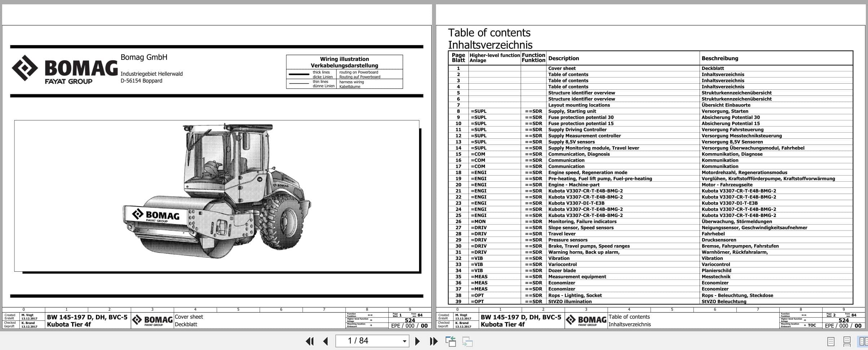Click 'Industriegebiet Hellerwald' address line
The image size is (868, 350).
tap(151, 74)
